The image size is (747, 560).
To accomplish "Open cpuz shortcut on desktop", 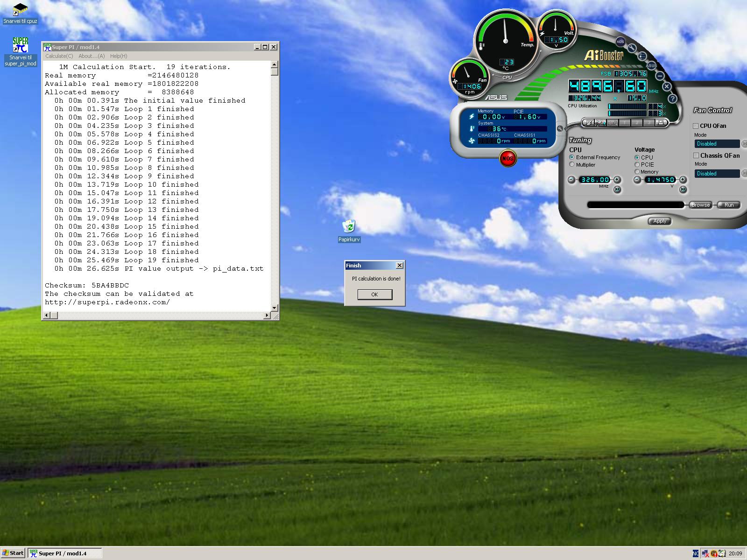I will (x=20, y=14).
